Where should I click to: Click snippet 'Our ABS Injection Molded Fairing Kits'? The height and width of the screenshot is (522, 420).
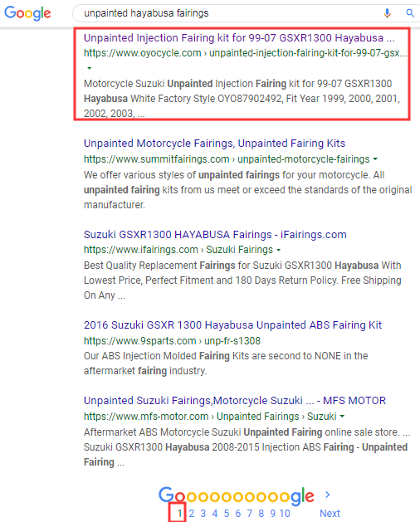point(226,363)
